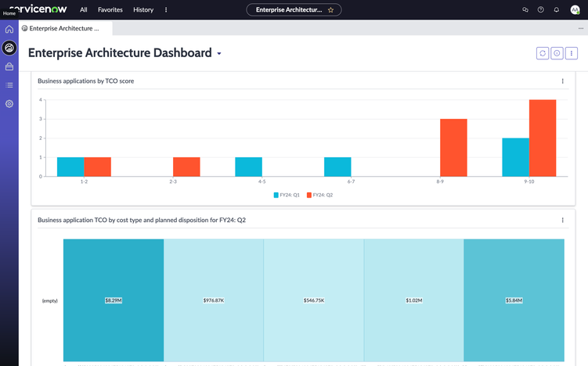Viewport: 588px width, 366px height.
Task: Click the Enterprise Architecture context pill
Action: 294,9
